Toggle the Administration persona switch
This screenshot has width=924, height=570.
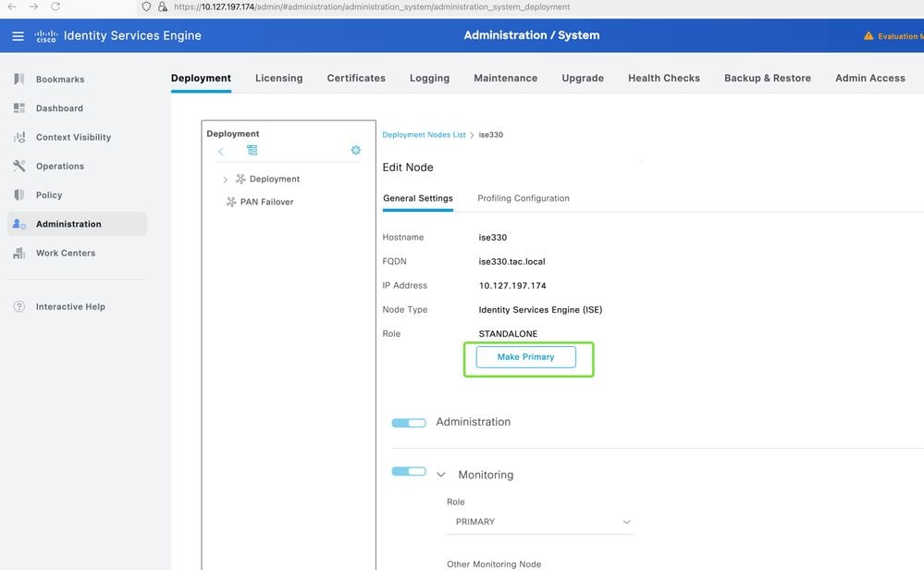pos(409,423)
